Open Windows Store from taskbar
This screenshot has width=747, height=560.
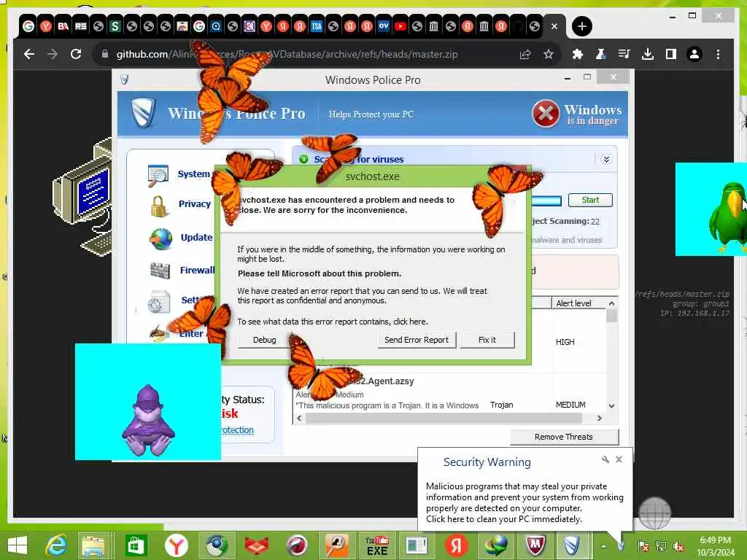pos(135,545)
